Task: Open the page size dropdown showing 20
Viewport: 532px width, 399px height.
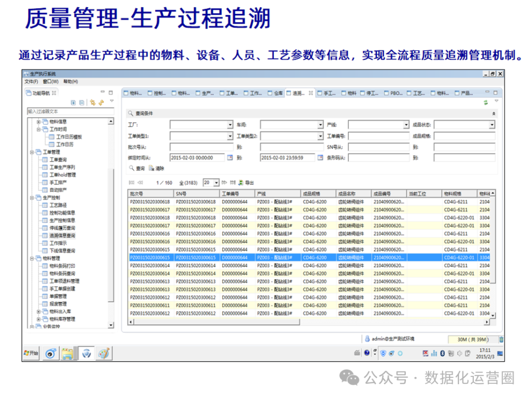Action: [x=216, y=183]
